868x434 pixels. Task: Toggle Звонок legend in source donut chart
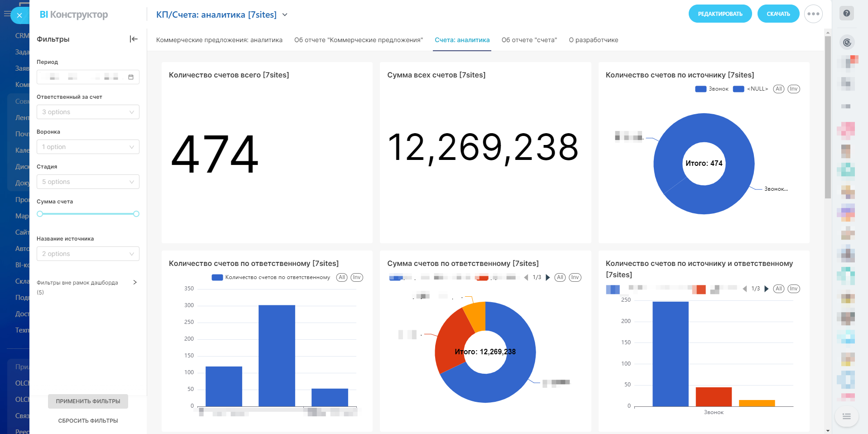712,89
